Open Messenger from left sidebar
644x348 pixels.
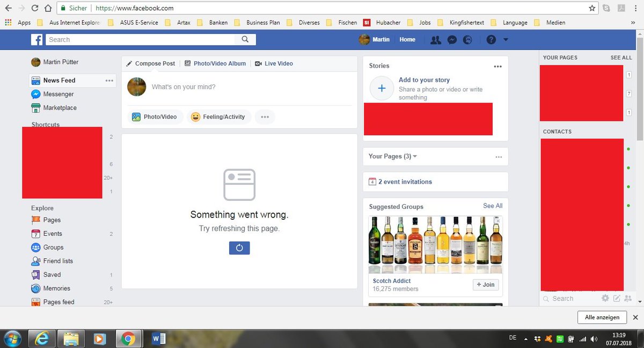[x=53, y=94]
